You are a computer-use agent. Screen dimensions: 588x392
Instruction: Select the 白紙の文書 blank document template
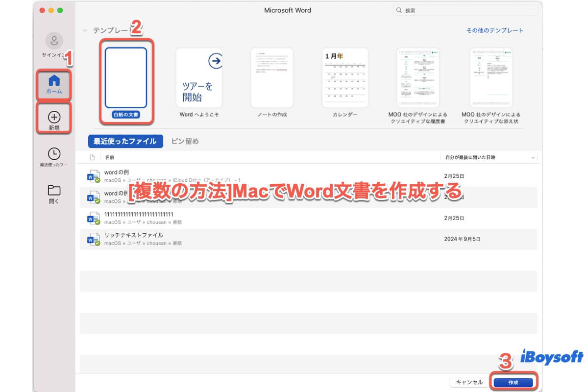click(x=126, y=78)
